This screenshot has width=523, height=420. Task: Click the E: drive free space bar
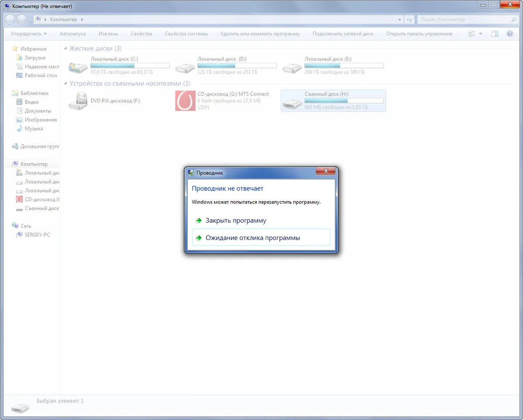(344, 66)
